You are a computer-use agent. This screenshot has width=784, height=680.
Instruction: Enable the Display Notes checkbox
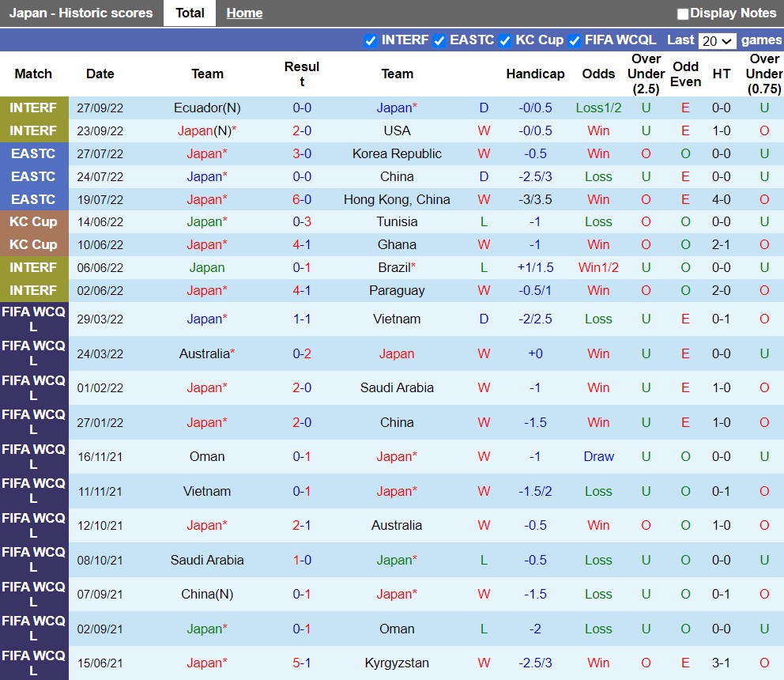pos(683,14)
